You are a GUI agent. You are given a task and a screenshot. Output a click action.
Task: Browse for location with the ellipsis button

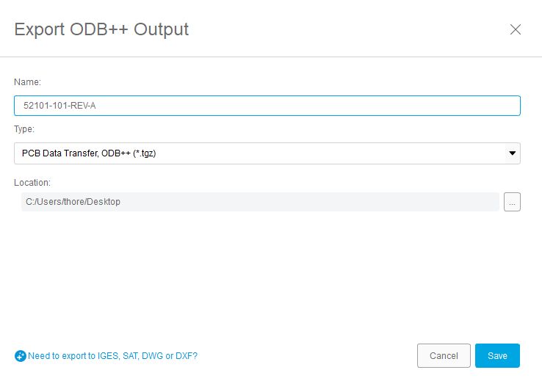tap(512, 202)
